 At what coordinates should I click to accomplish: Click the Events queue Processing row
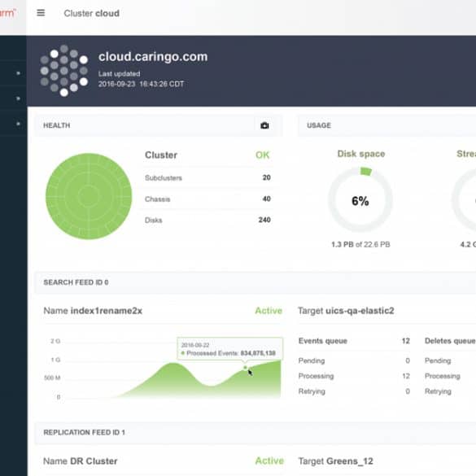tap(354, 376)
